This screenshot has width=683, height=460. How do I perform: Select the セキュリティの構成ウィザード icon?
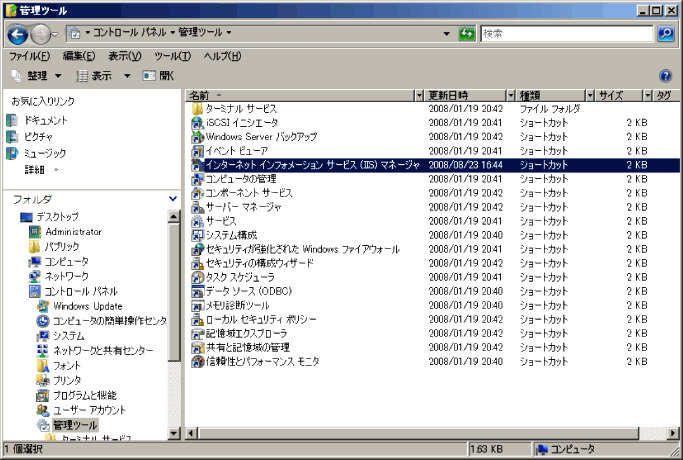pyautogui.click(x=197, y=263)
